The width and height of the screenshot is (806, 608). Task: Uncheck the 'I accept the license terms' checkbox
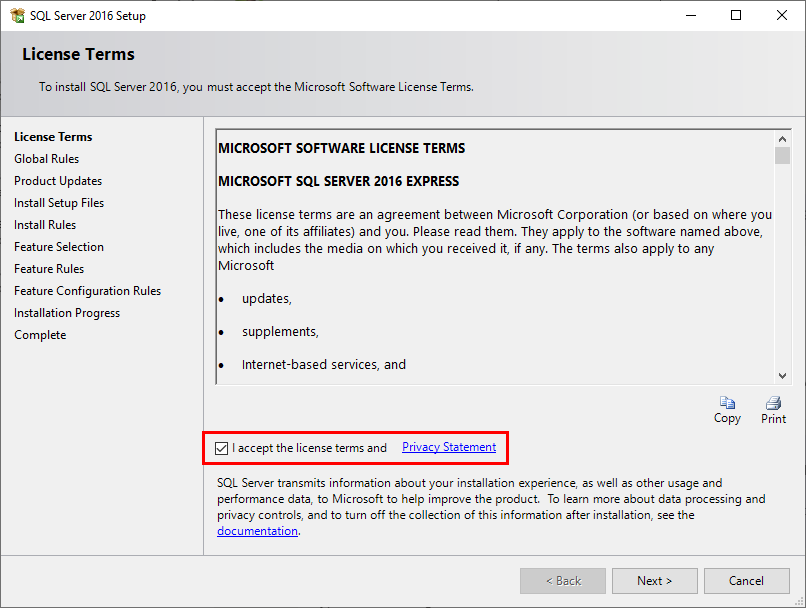pos(221,448)
